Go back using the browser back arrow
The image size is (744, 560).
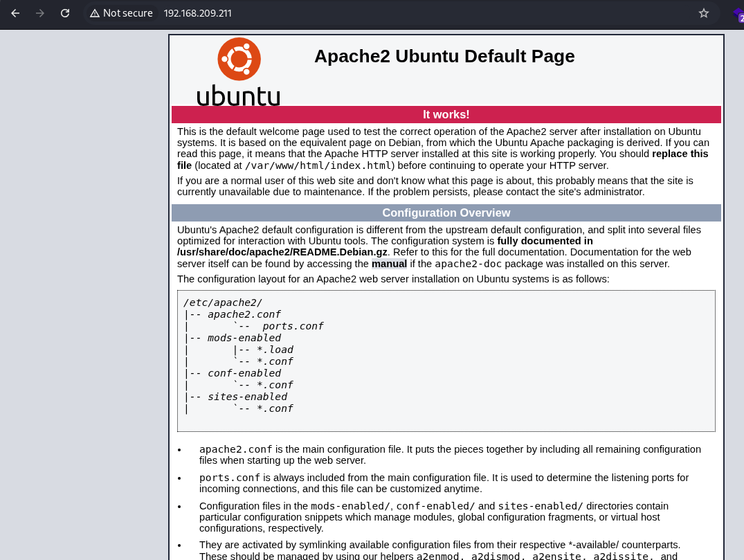tap(15, 13)
